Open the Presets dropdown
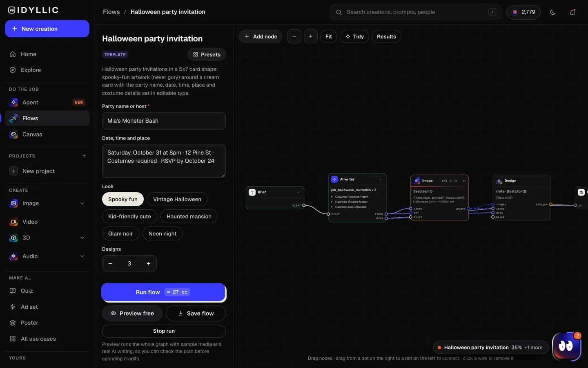The image size is (588, 368). [x=207, y=54]
